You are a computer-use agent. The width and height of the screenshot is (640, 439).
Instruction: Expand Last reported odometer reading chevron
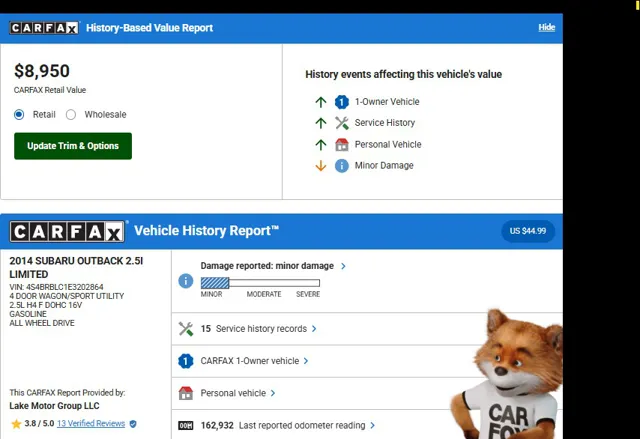tap(372, 426)
